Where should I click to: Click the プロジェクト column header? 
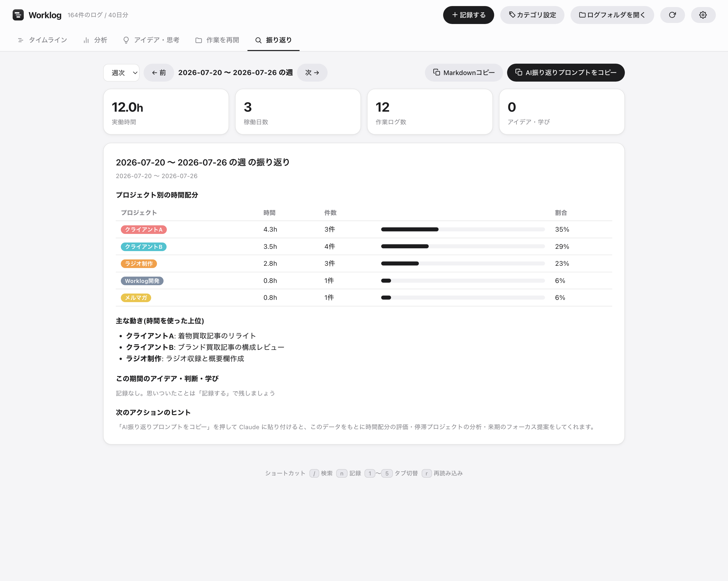click(x=139, y=212)
